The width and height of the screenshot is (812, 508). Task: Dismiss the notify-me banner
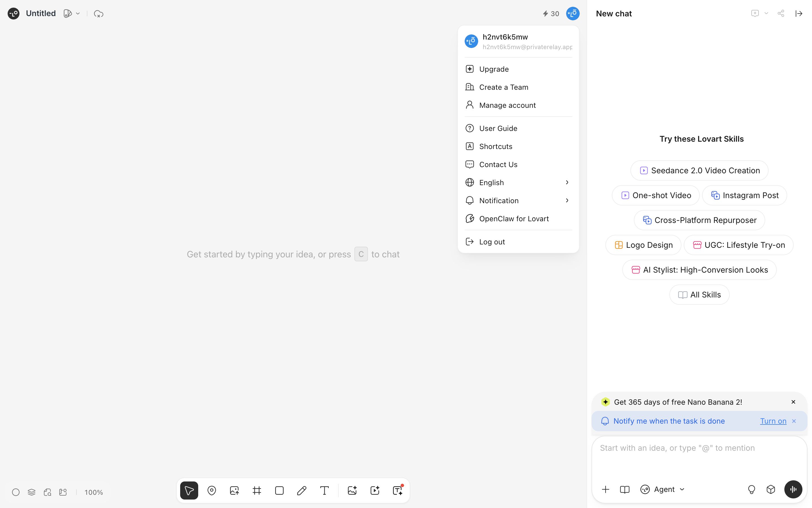pyautogui.click(x=794, y=421)
